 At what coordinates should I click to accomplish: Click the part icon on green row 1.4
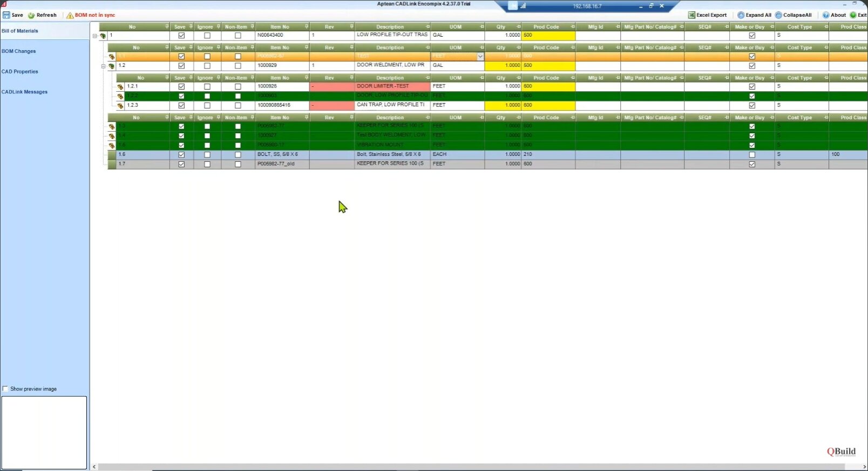point(112,136)
